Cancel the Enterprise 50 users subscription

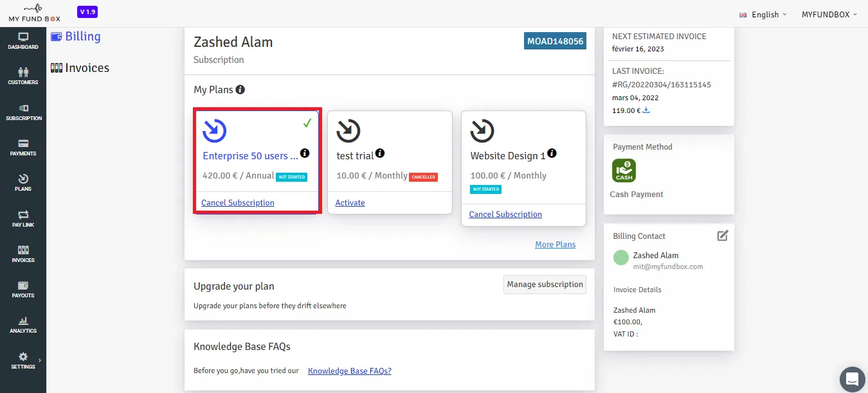point(238,203)
